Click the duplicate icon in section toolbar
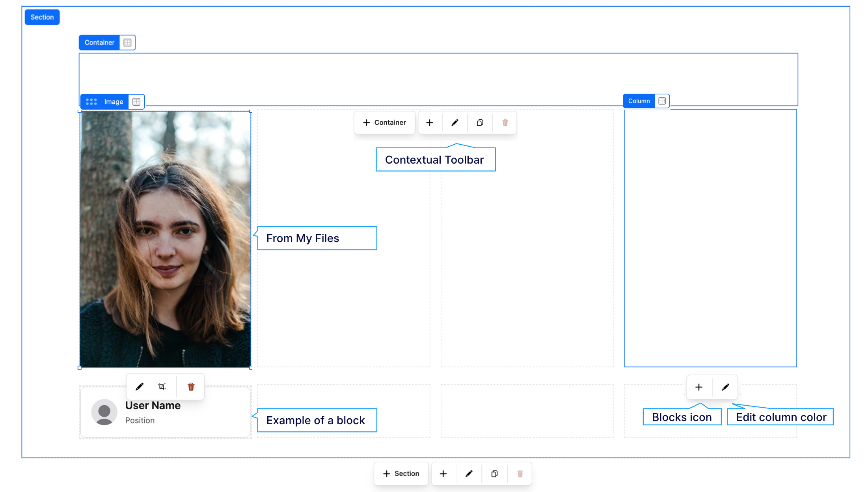The height and width of the screenshot is (492, 868). pos(495,473)
